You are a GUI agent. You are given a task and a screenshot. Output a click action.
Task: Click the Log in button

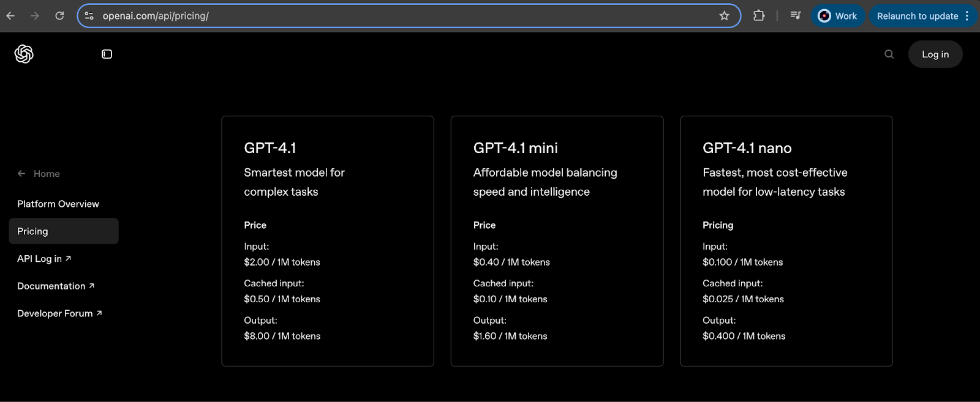point(935,54)
